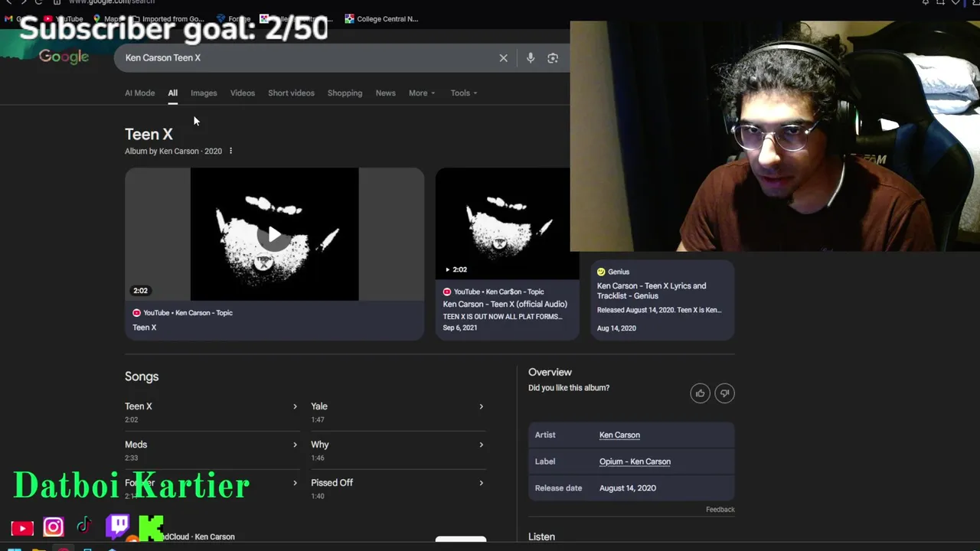
Task: Open the Imported from Go... bookmarks folder
Action: [x=167, y=19]
